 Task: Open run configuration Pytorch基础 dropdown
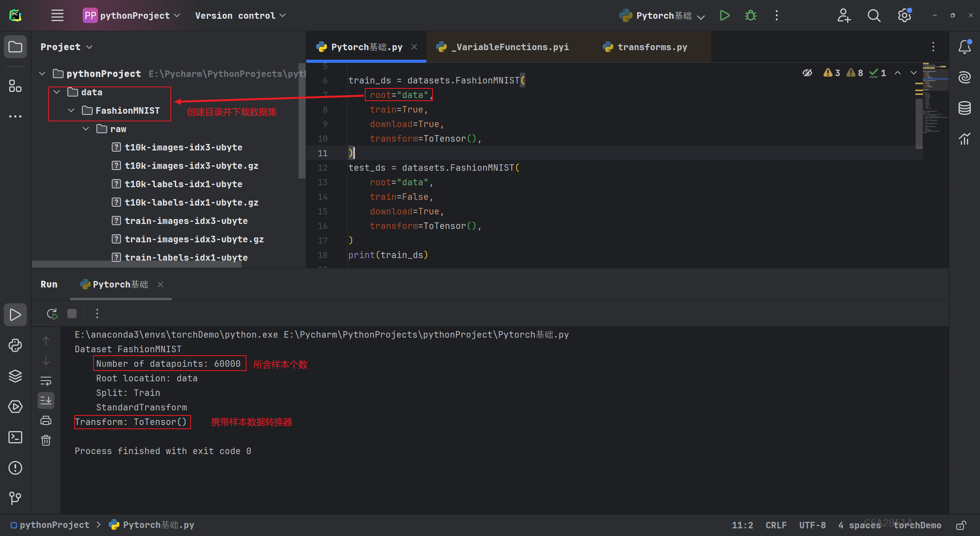click(662, 16)
